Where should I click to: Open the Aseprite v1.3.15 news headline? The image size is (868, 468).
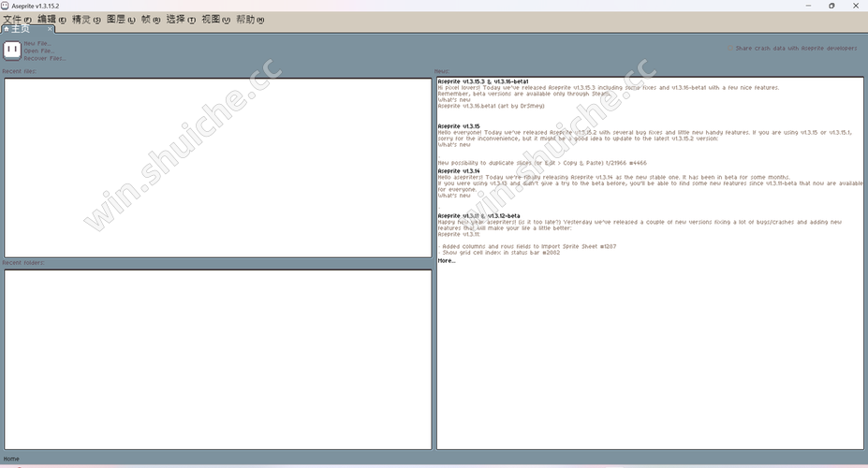tap(459, 126)
